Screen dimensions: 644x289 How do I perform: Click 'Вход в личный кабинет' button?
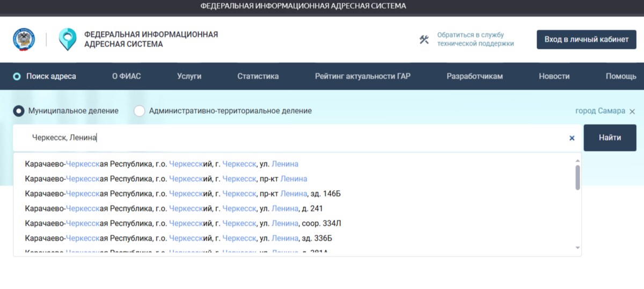(587, 39)
